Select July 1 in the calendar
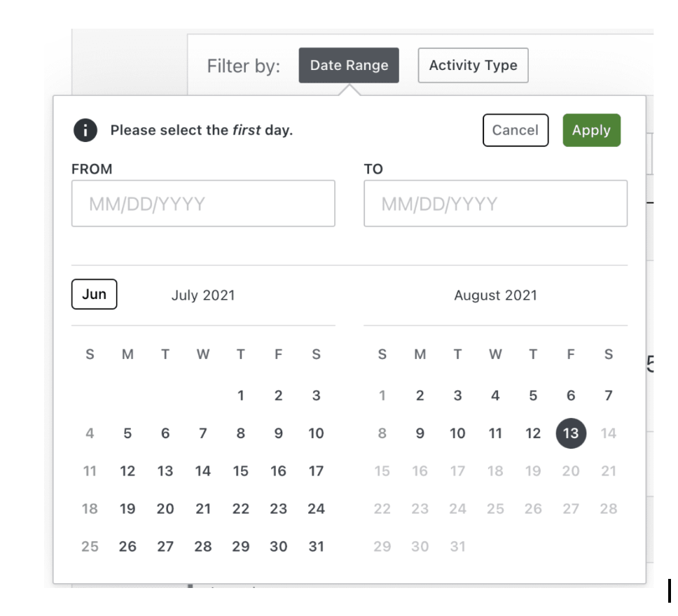This screenshot has width=678, height=616. pyautogui.click(x=241, y=395)
